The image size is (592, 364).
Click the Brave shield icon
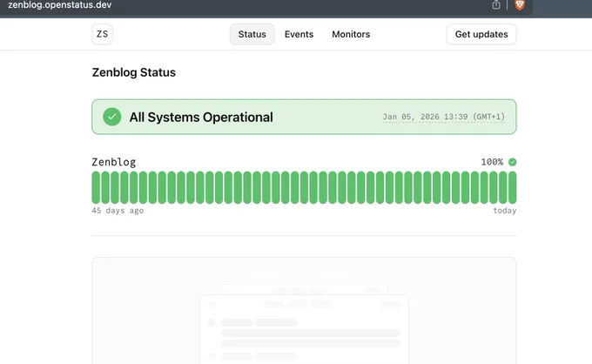[520, 4]
